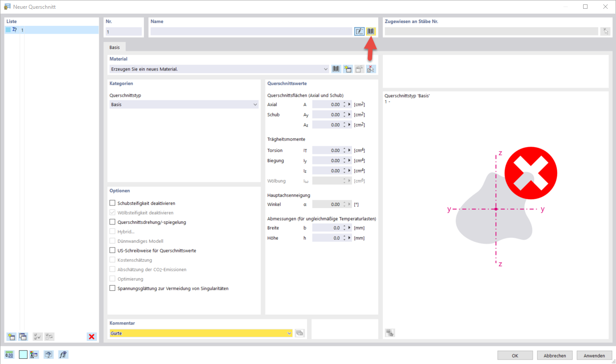Confirm the dialog with OK
This screenshot has width=616, height=364.
[515, 355]
